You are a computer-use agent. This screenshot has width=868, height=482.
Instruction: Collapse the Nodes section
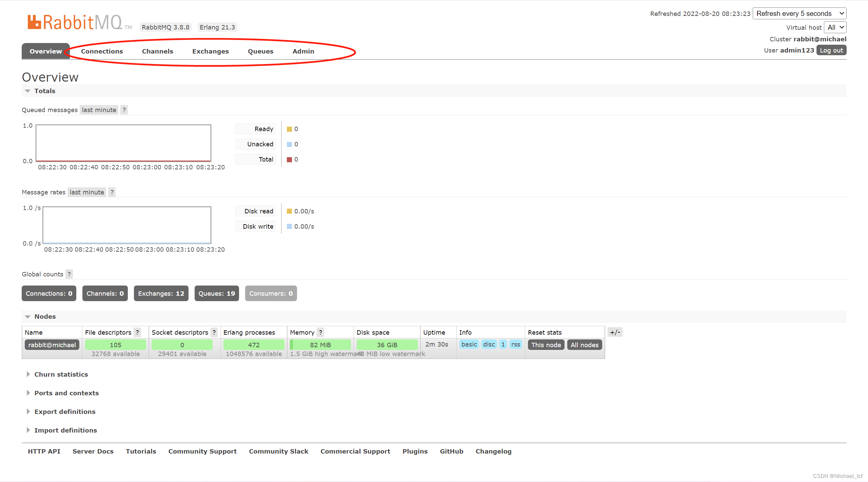45,316
